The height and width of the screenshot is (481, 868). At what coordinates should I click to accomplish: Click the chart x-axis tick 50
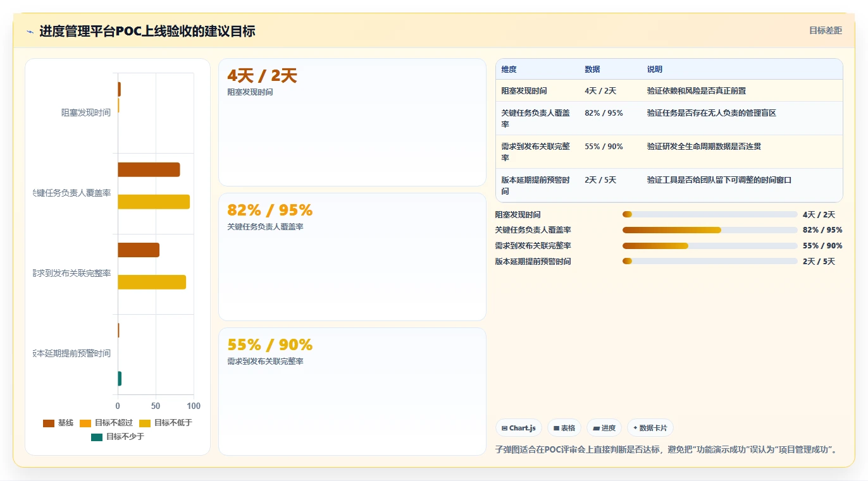point(156,406)
